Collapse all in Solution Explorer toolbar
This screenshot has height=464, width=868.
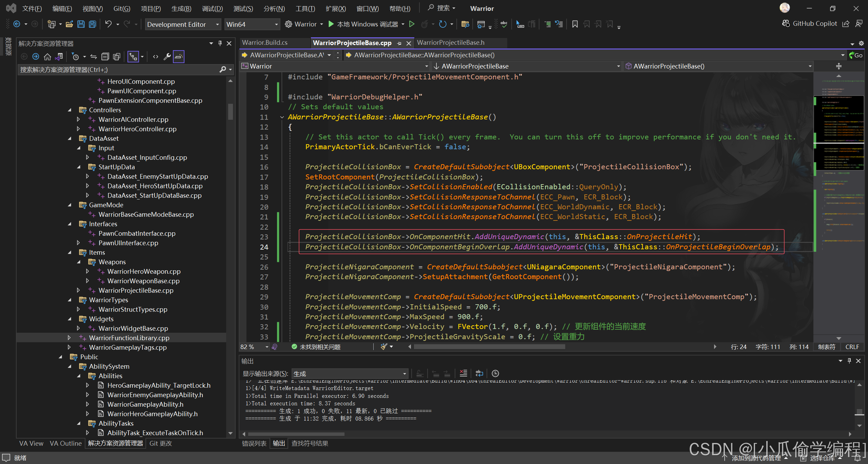click(x=105, y=57)
